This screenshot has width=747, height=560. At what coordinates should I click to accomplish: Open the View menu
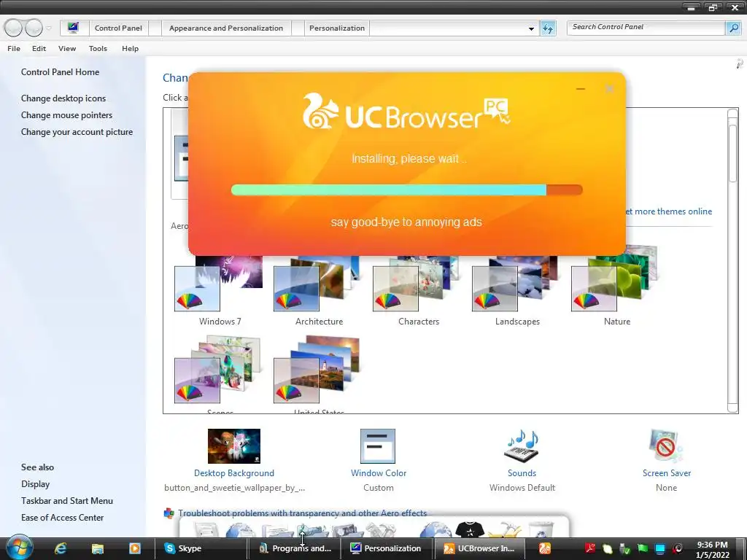(67, 49)
